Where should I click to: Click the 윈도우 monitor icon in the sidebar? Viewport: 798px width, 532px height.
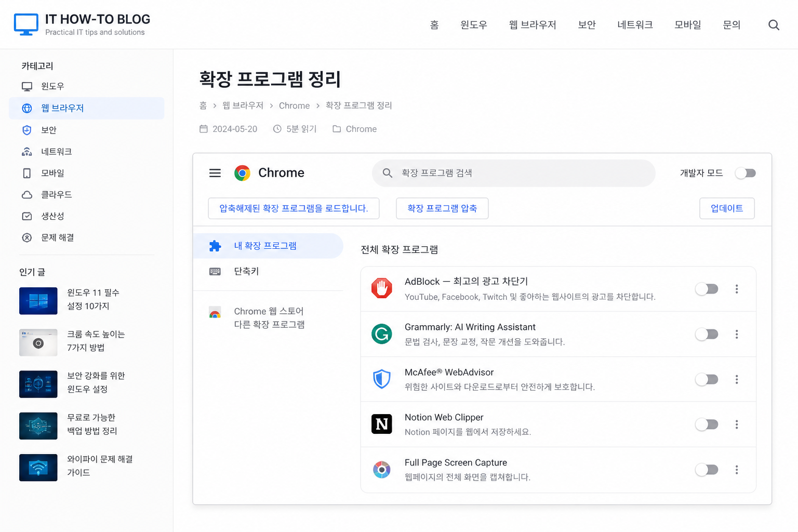(x=27, y=86)
